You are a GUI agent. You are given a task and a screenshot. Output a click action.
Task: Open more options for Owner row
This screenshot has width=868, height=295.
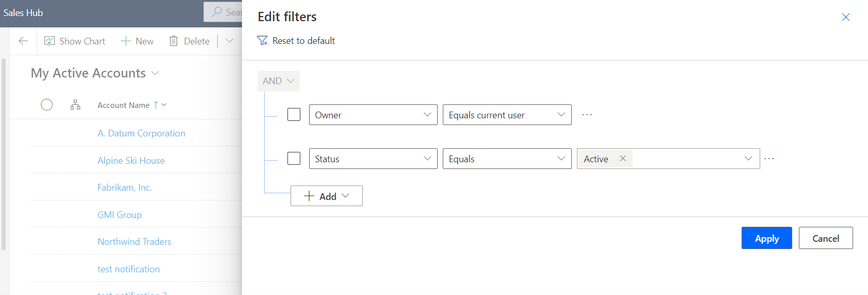587,115
